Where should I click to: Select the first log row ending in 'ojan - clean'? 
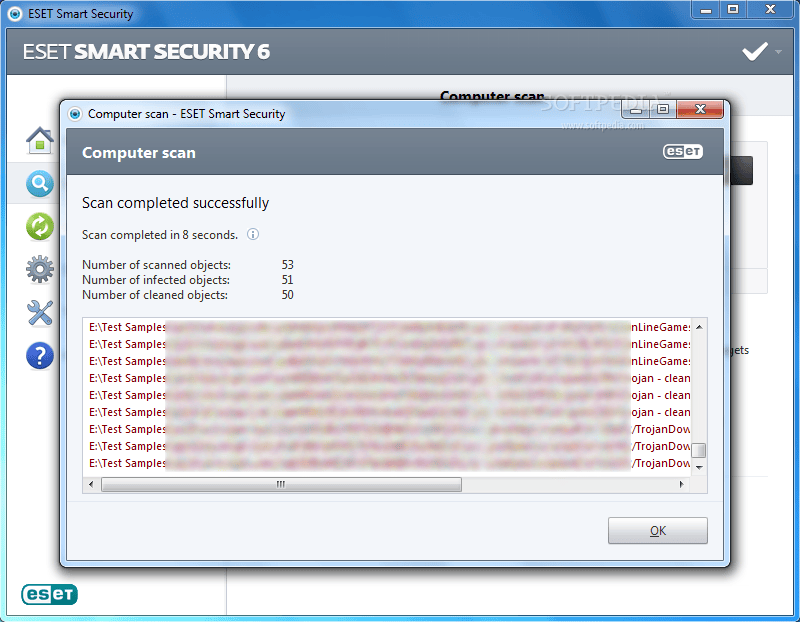coord(389,378)
